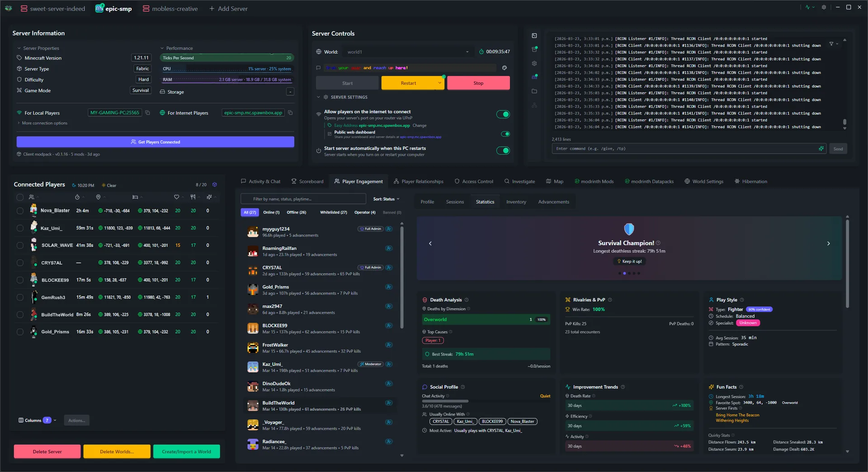Image resolution: width=868 pixels, height=472 pixels.
Task: Click the Get Players Connected button
Action: [x=155, y=142]
